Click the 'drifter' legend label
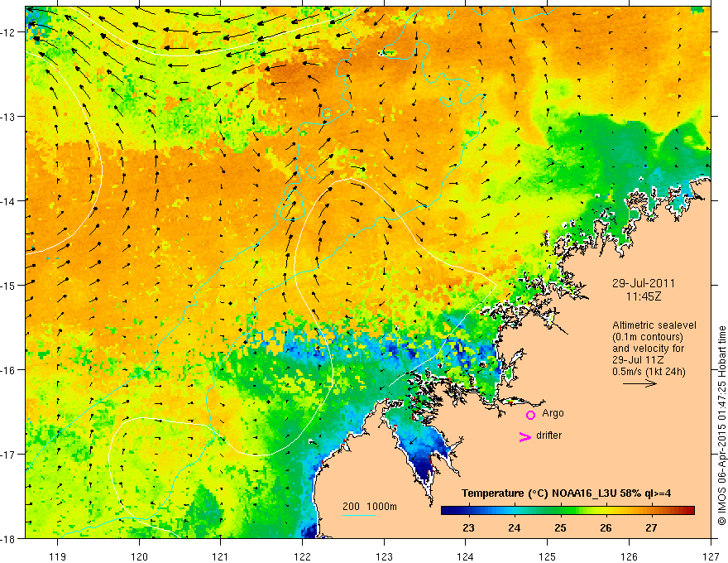 (548, 435)
